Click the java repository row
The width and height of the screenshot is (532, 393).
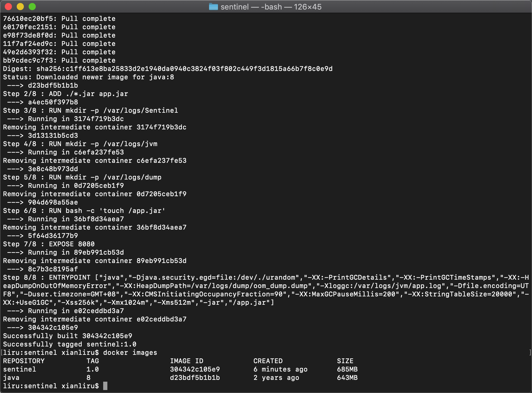point(11,377)
